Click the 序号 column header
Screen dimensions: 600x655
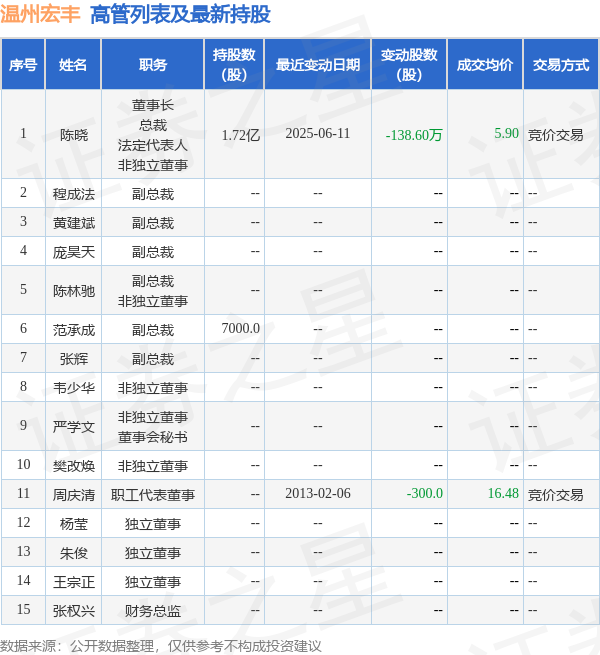click(23, 65)
